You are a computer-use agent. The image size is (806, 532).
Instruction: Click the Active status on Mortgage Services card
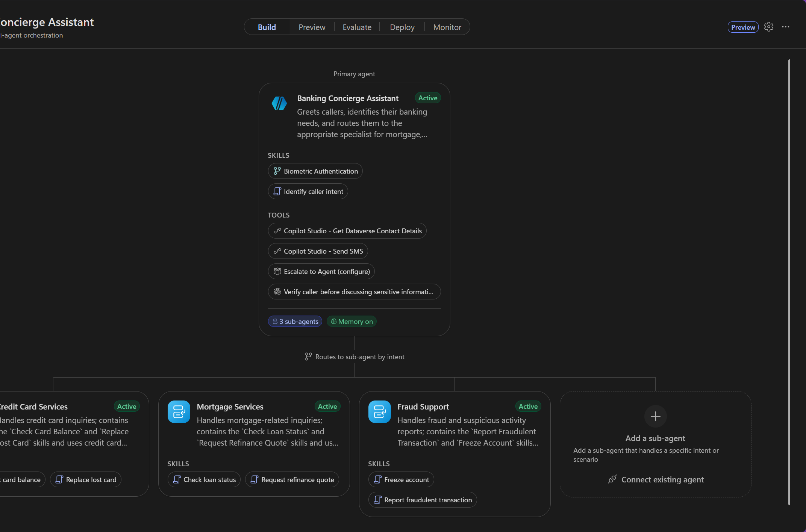327,406
